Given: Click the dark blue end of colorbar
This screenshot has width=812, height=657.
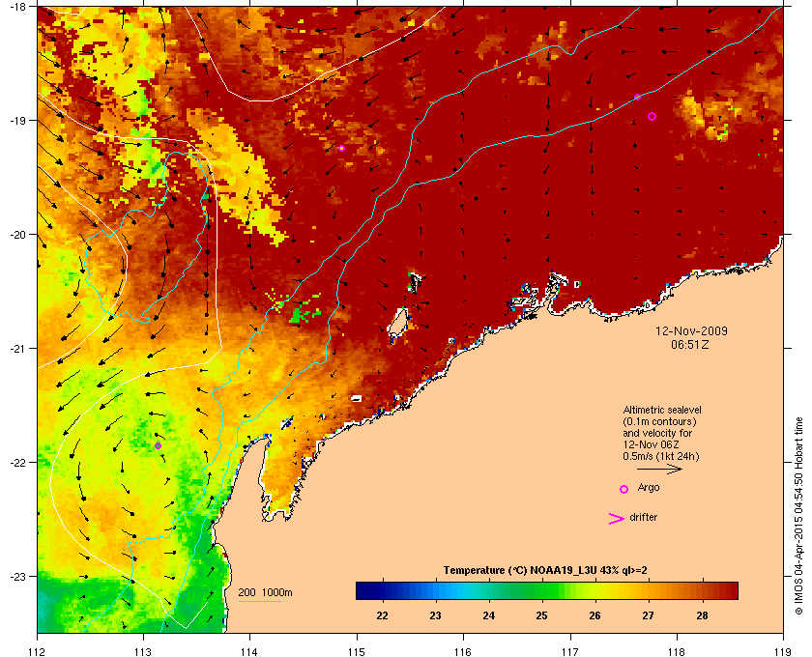Looking at the screenshot, I should 362,590.
